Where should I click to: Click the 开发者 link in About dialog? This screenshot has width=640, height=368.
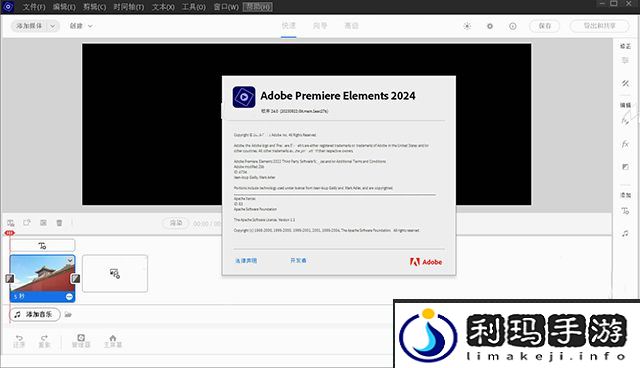pyautogui.click(x=298, y=260)
